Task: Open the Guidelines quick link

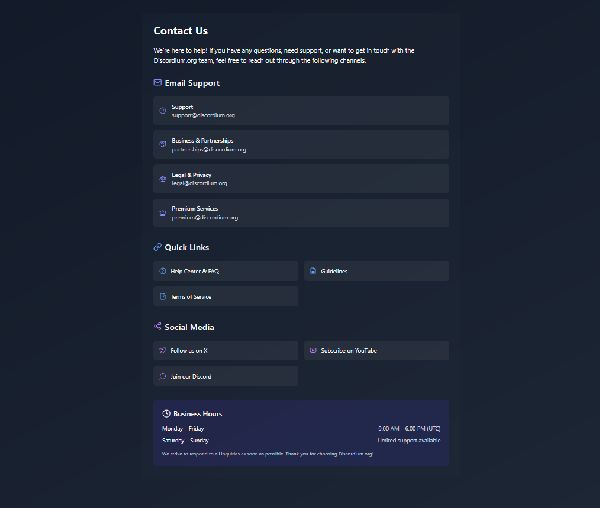Action: pyautogui.click(x=334, y=271)
